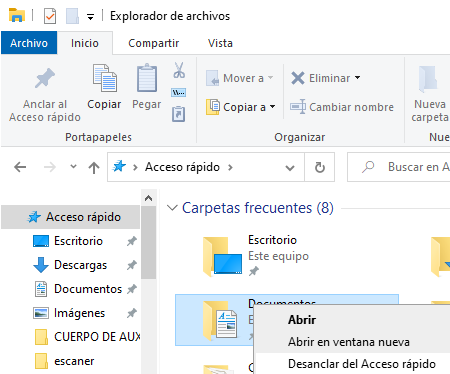
Task: Click the chevron before Acceso rápido in address bar
Action: [x=135, y=167]
